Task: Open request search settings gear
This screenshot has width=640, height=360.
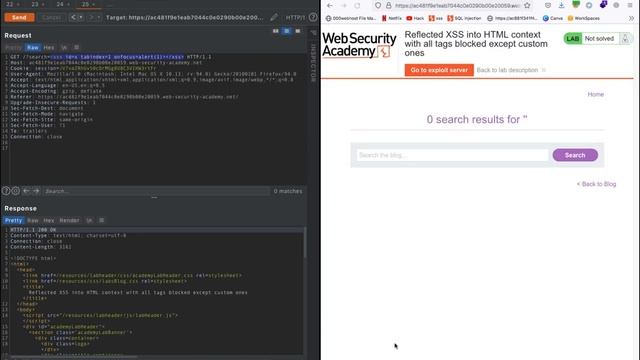Action: (x=16, y=191)
